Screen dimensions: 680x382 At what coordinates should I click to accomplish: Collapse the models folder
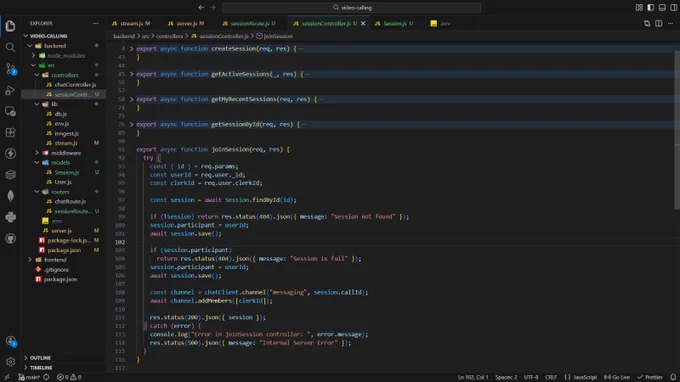(37, 163)
